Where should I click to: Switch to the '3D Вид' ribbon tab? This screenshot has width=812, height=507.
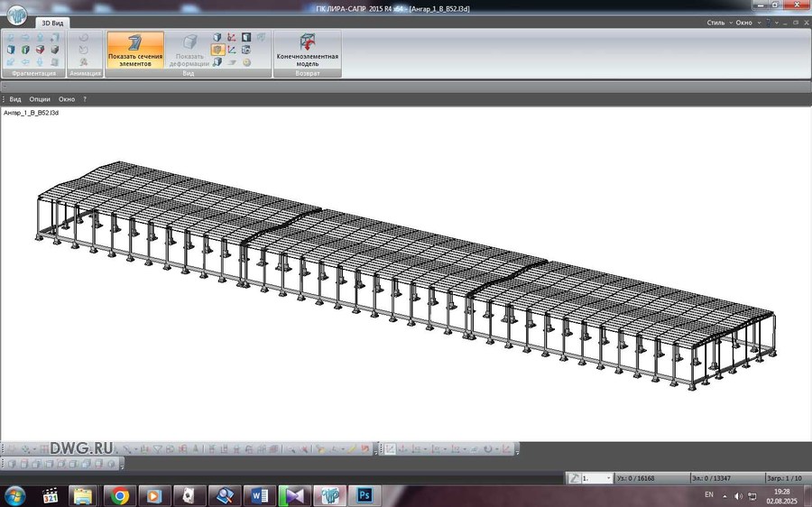pos(54,22)
